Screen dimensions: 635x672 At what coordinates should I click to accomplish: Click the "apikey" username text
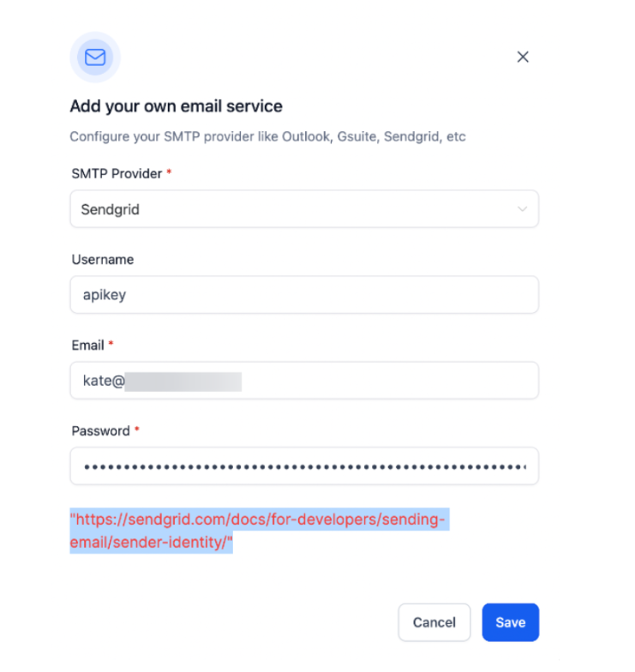click(x=103, y=295)
